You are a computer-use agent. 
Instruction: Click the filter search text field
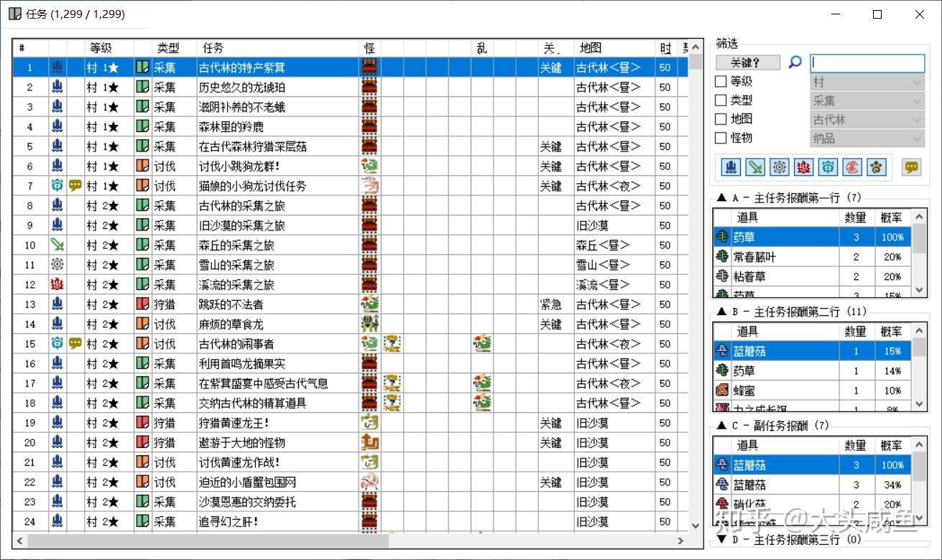867,62
